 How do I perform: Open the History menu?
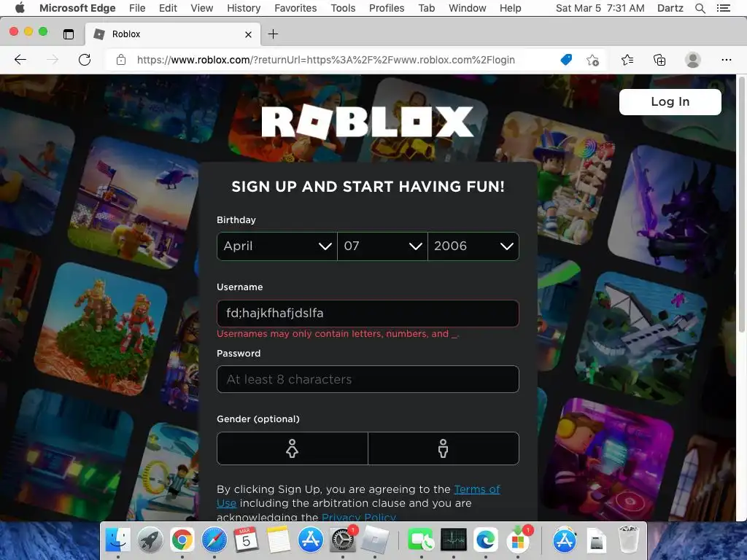pos(244,8)
